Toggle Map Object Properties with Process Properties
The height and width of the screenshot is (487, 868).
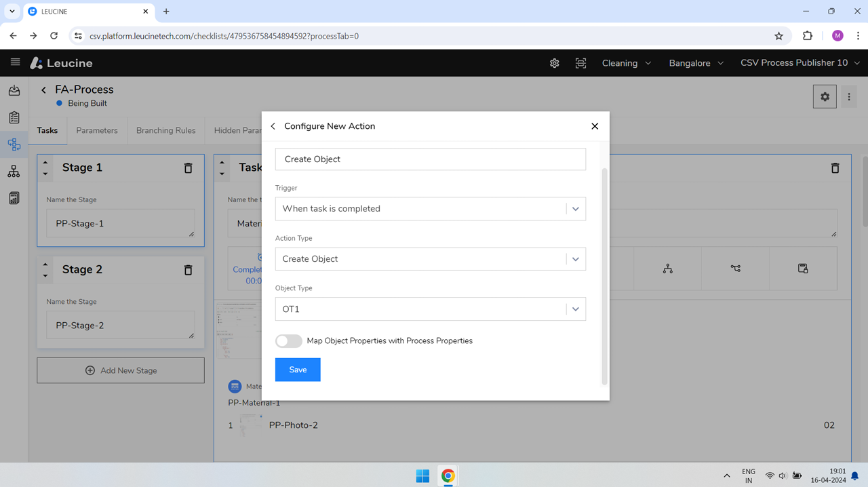(x=289, y=341)
